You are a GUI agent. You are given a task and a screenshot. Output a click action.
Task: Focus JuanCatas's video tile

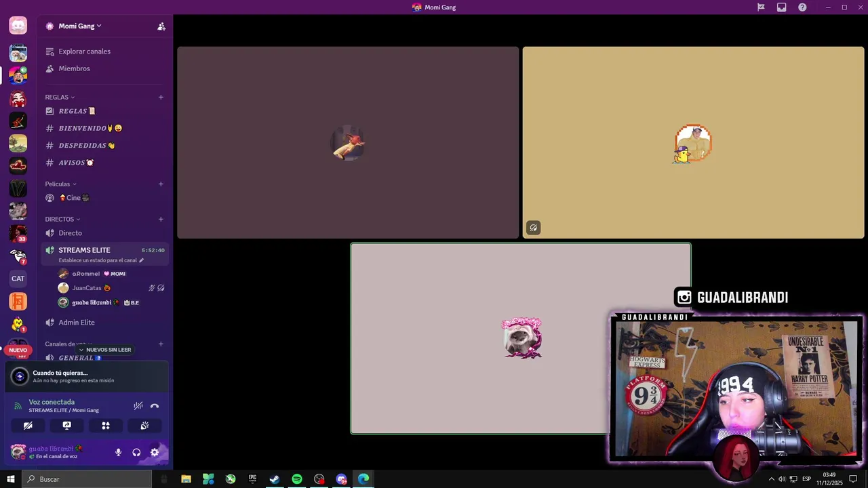[x=693, y=142]
